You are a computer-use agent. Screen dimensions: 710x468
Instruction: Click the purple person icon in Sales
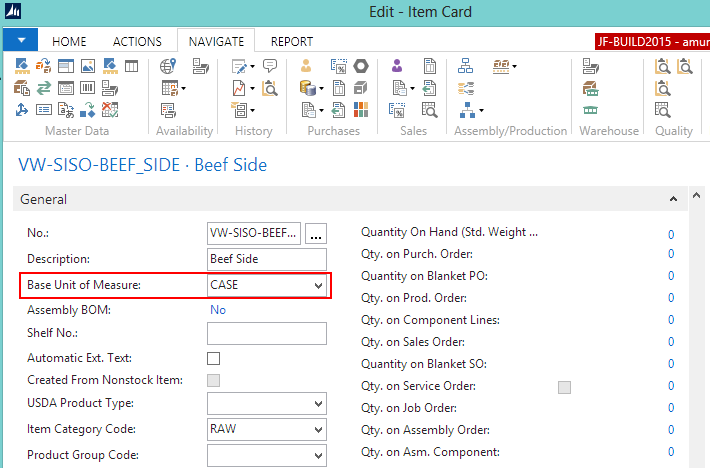tap(398, 66)
